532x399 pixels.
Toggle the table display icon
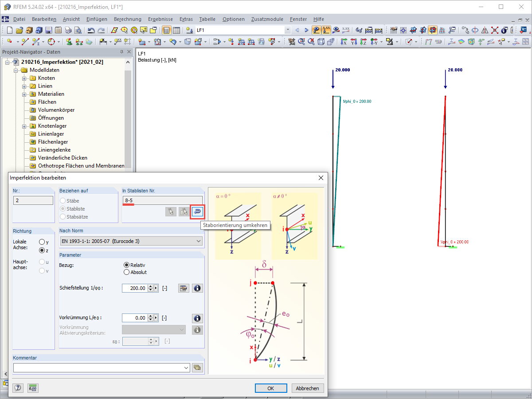point(176,30)
